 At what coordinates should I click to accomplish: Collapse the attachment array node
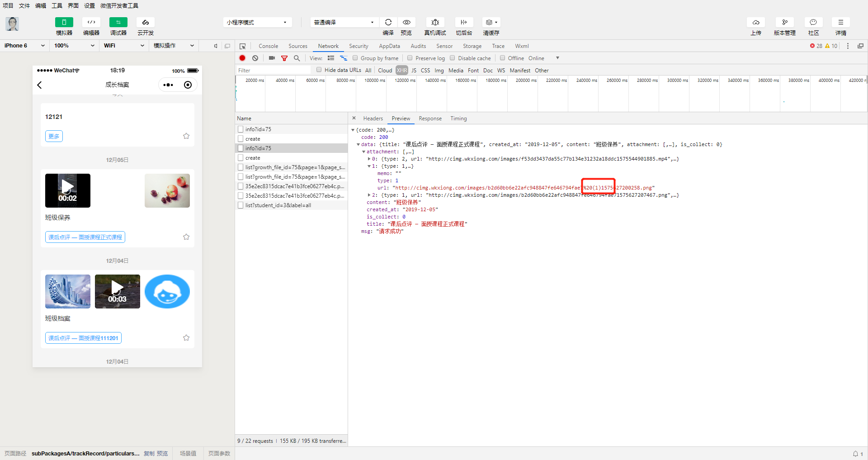click(363, 152)
